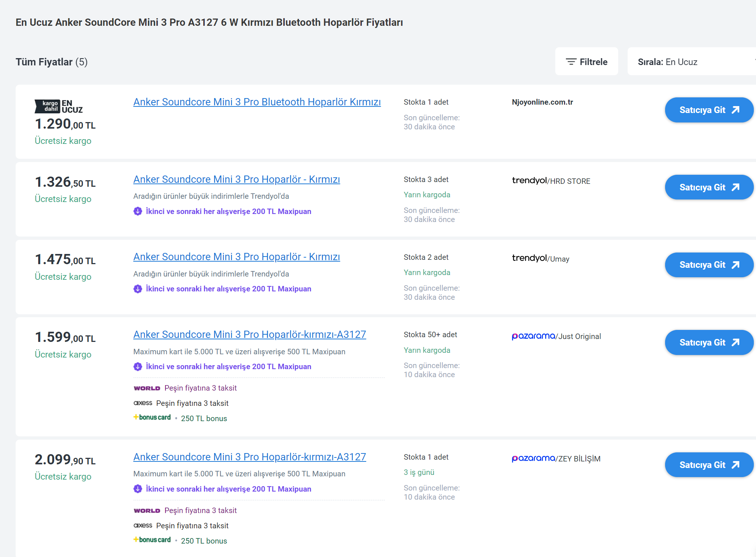This screenshot has height=557, width=756.
Task: Open product link in 1.599,00 TL row
Action: point(250,335)
